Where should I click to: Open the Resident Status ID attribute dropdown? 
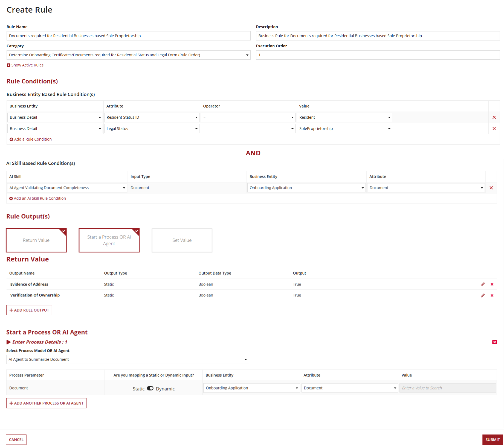coord(152,117)
